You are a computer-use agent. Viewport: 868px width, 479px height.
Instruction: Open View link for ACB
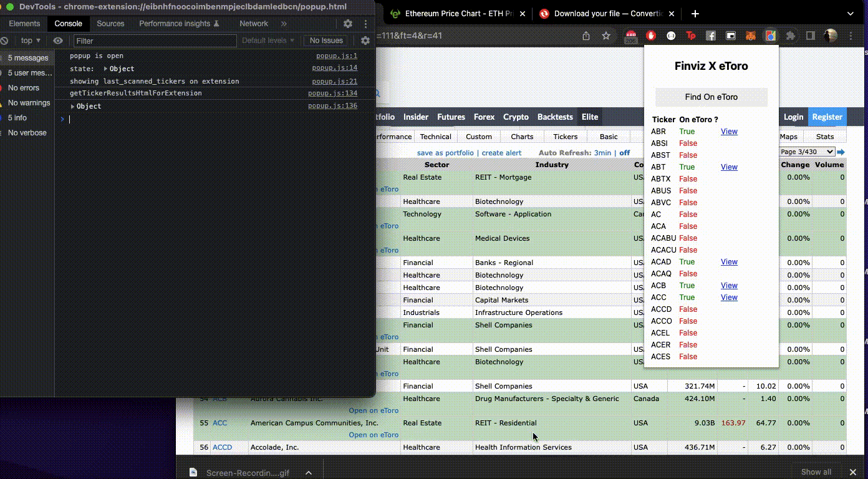(729, 286)
